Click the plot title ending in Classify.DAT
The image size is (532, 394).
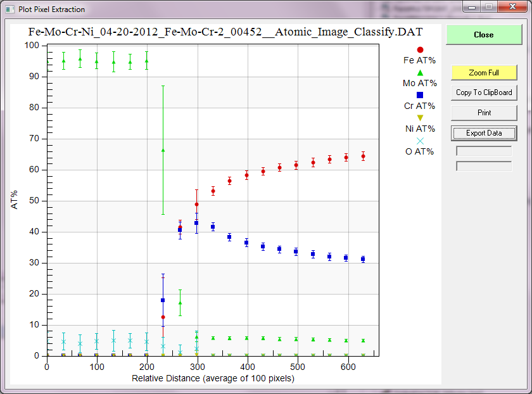225,32
